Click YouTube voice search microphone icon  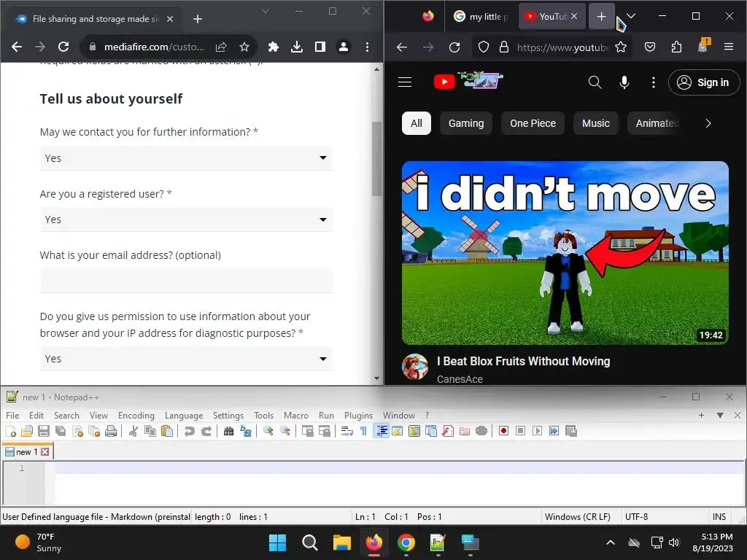[x=624, y=82]
